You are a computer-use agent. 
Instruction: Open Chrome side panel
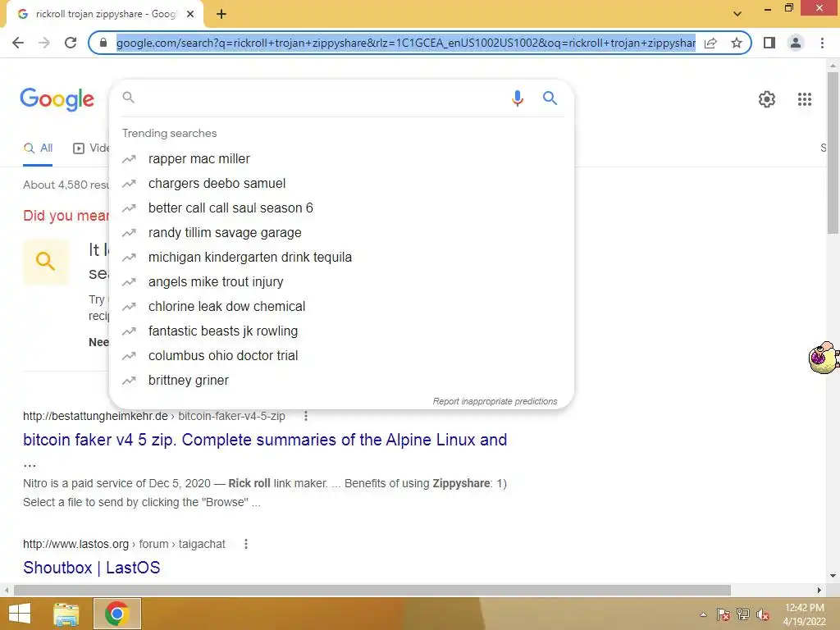(769, 43)
